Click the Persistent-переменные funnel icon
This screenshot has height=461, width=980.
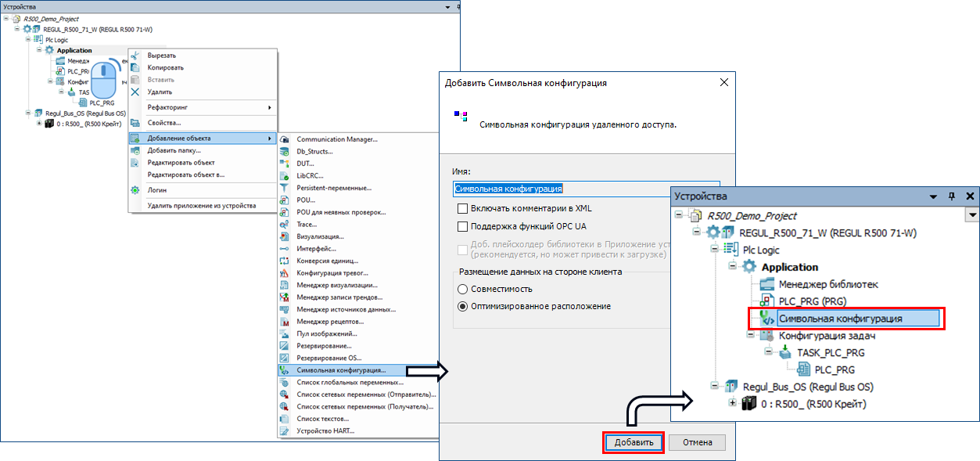283,188
